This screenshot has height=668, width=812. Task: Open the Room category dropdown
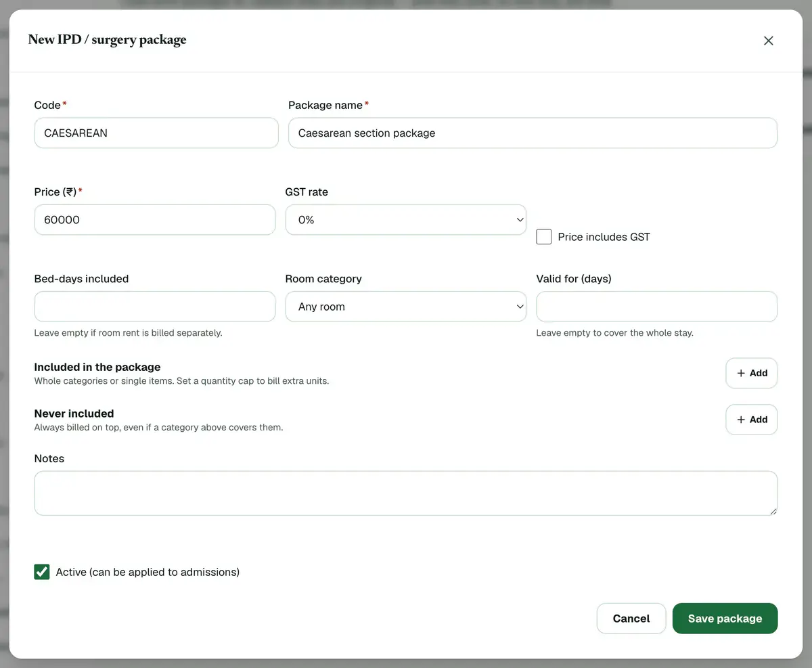pos(406,307)
